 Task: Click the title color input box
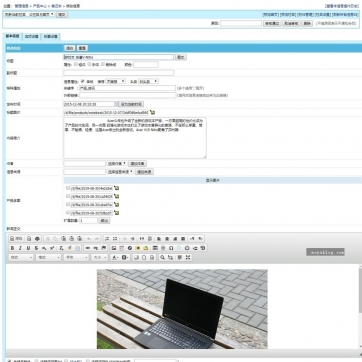click(146, 65)
